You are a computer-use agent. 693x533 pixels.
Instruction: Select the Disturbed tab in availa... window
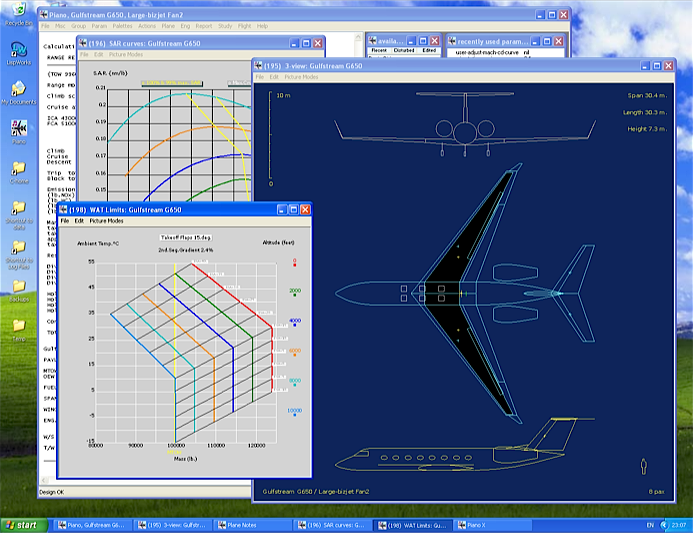pos(404,50)
